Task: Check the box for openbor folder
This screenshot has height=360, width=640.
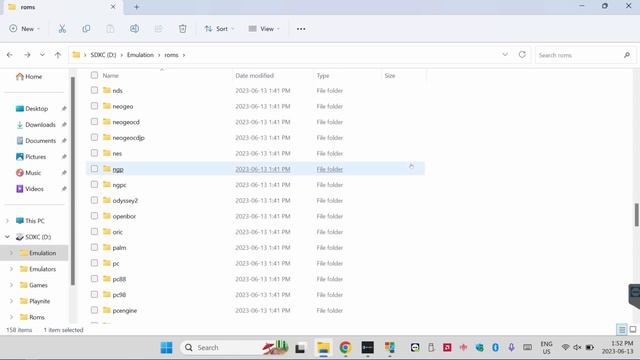Action: pos(94,216)
